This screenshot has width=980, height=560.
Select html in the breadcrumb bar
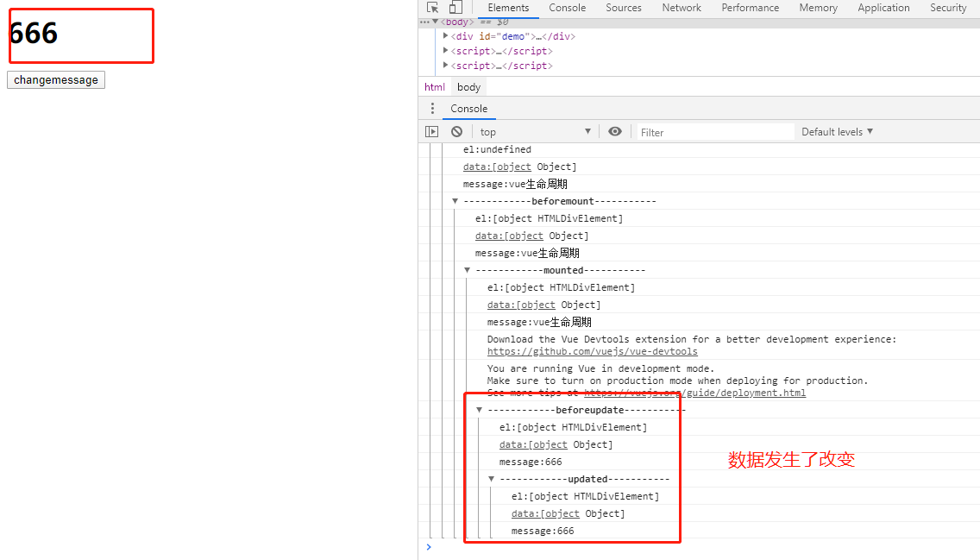click(x=435, y=87)
